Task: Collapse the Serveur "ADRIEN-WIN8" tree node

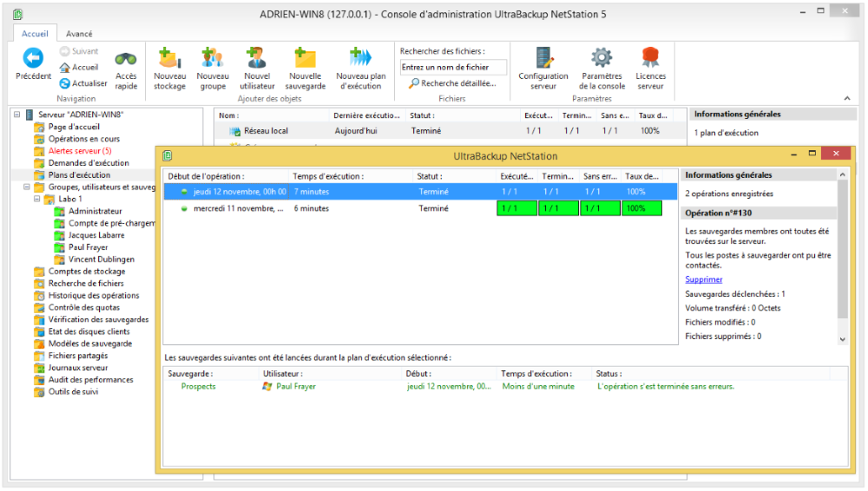Action: tap(17, 115)
